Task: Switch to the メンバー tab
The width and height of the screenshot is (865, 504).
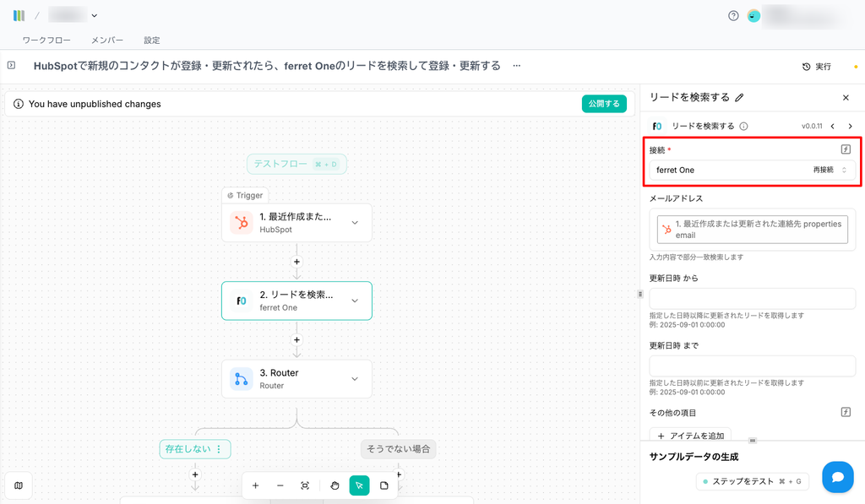Action: click(107, 40)
